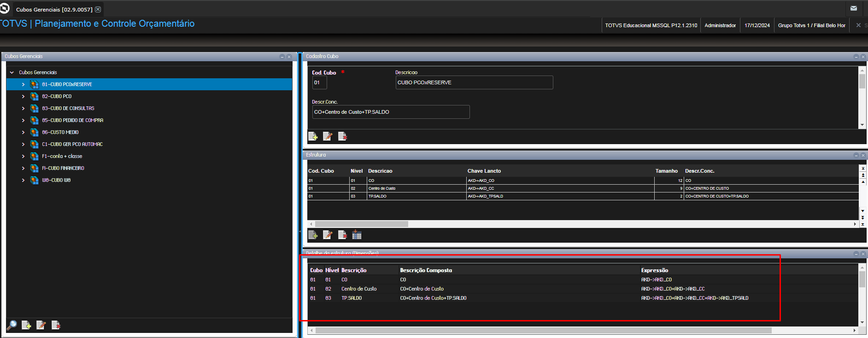Viewport: 868px width, 338px height.
Task: Delete the selected cube with the tree panel's delete icon
Action: 56,325
